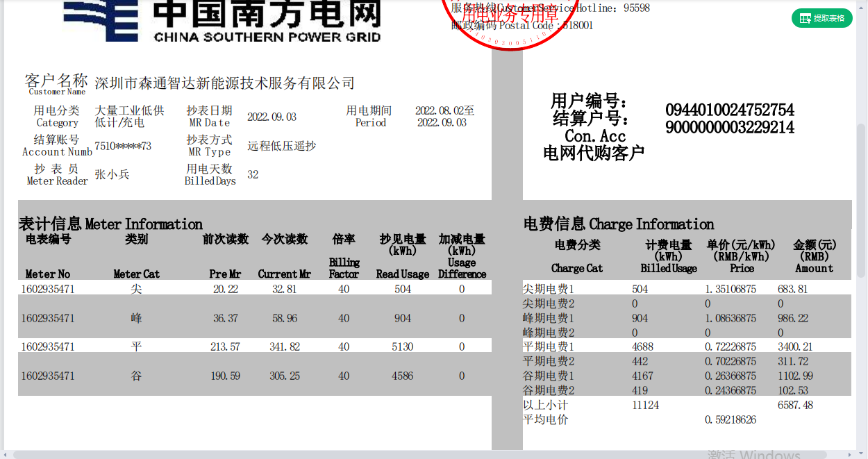Click the China Southern Power Grid logo

pos(222,21)
